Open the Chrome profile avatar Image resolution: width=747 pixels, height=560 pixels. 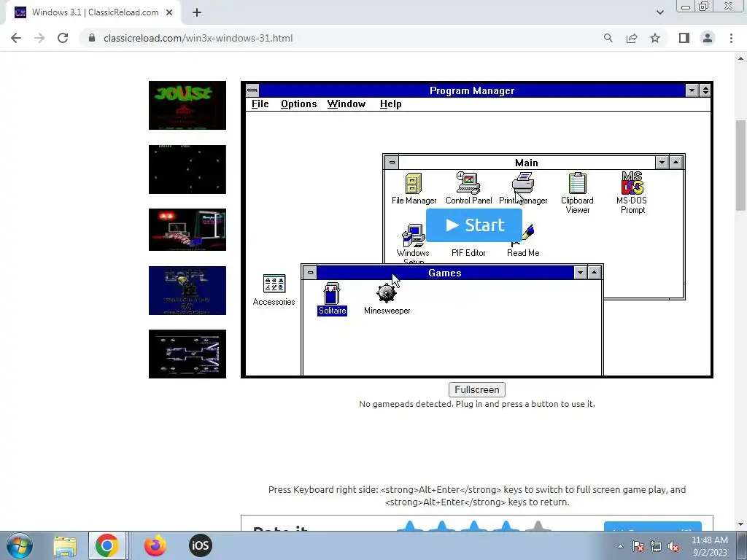coord(708,38)
